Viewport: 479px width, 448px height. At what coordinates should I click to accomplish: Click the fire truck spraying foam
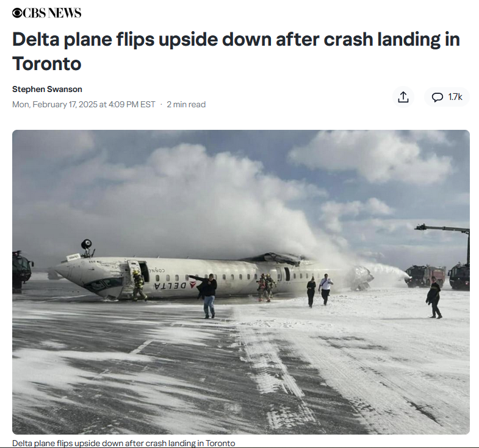425,276
